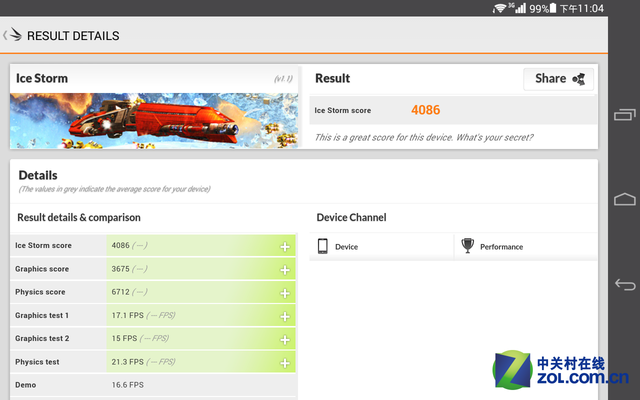Screen dimensions: 640x400
Task: Tap the 17.1 FPS value
Action: click(127, 315)
